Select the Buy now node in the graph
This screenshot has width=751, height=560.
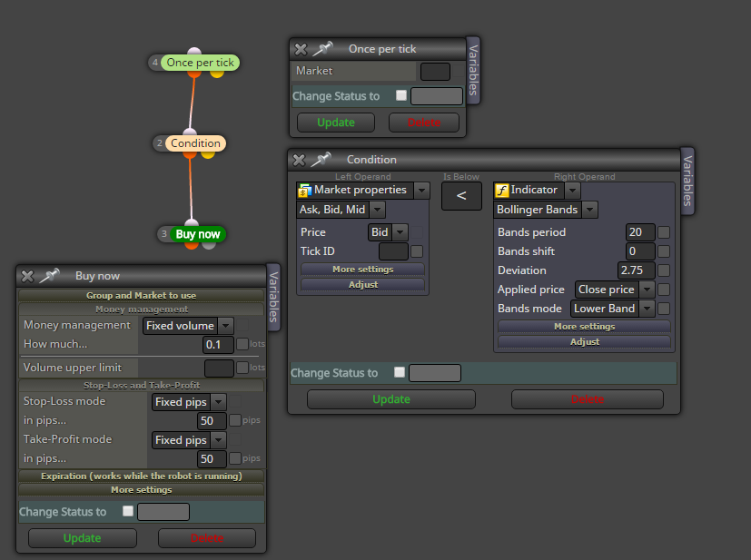point(197,234)
